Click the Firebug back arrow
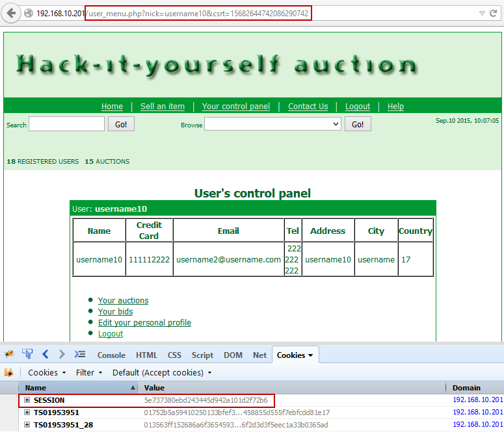 [x=46, y=355]
